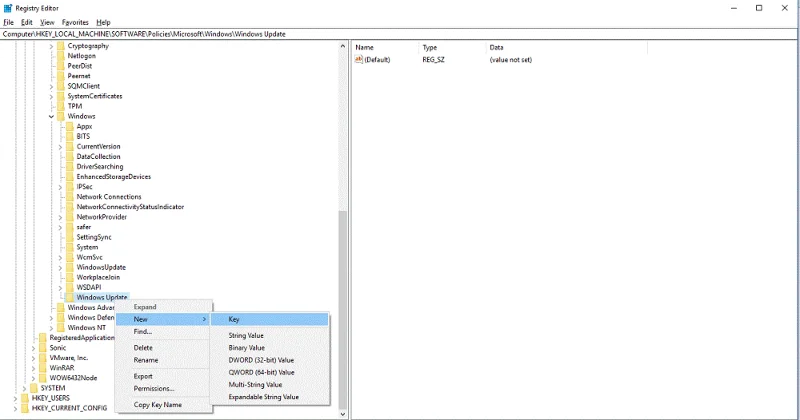The height and width of the screenshot is (420, 800).
Task: Click the SystemCertificates folder icon
Action: 61,96
